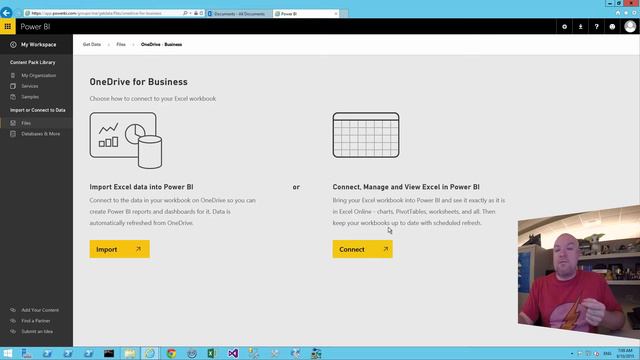Open My Organization content packs

[39, 76]
